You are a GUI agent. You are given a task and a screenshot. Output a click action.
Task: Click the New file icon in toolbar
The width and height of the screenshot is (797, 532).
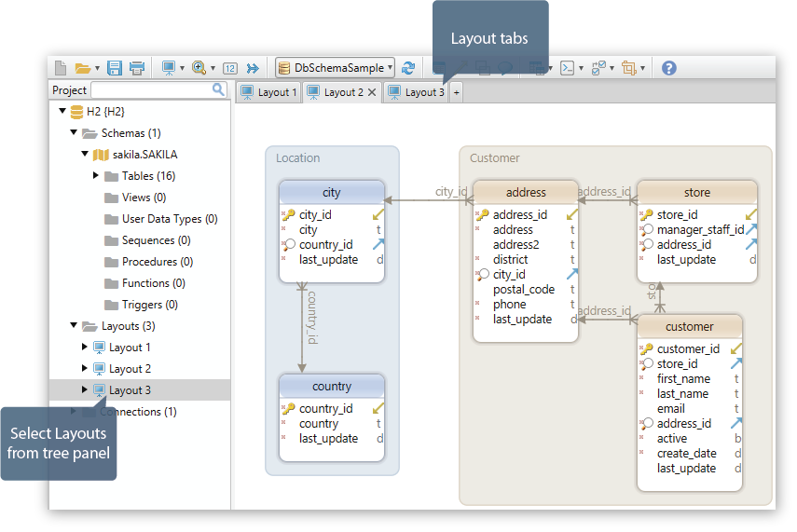tap(61, 68)
